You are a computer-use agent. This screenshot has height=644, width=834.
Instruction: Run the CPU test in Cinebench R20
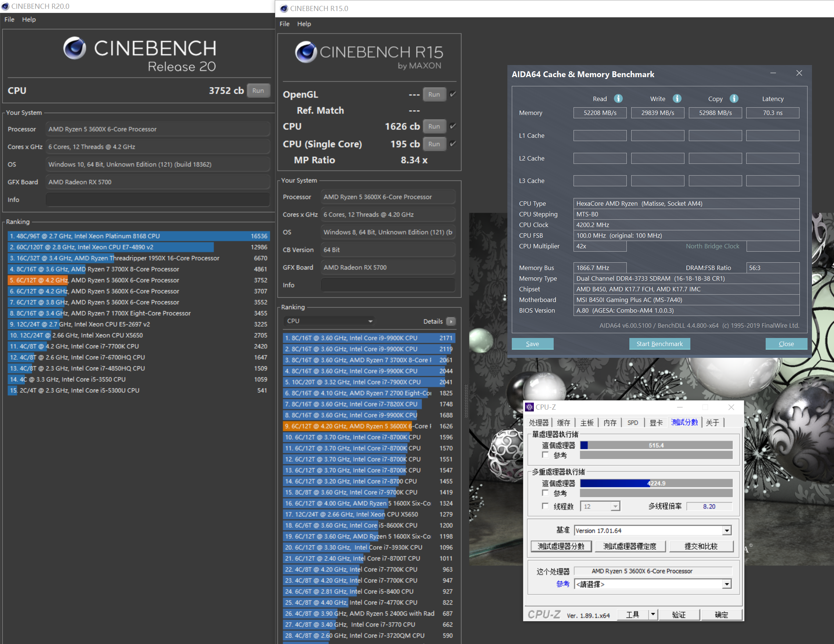click(258, 90)
